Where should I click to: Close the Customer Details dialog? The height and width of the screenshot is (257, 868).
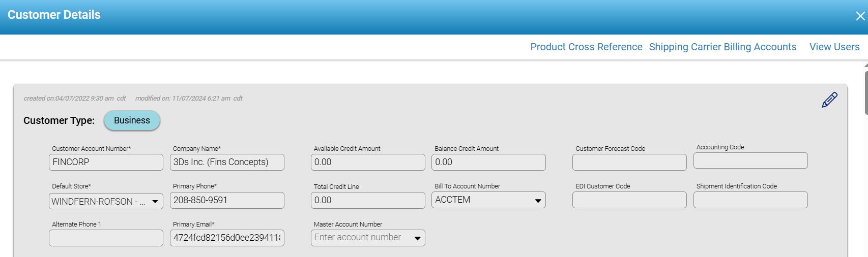point(860,16)
